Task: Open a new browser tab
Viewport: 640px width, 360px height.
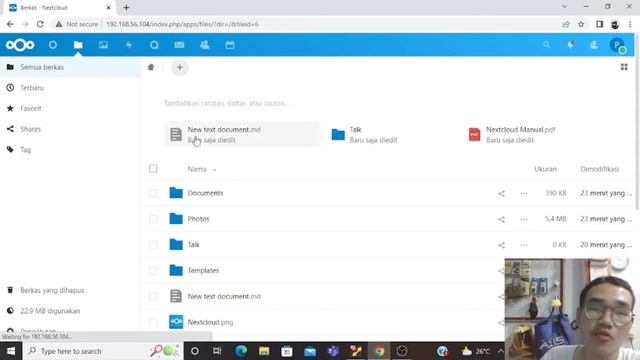Action: click(x=126, y=7)
